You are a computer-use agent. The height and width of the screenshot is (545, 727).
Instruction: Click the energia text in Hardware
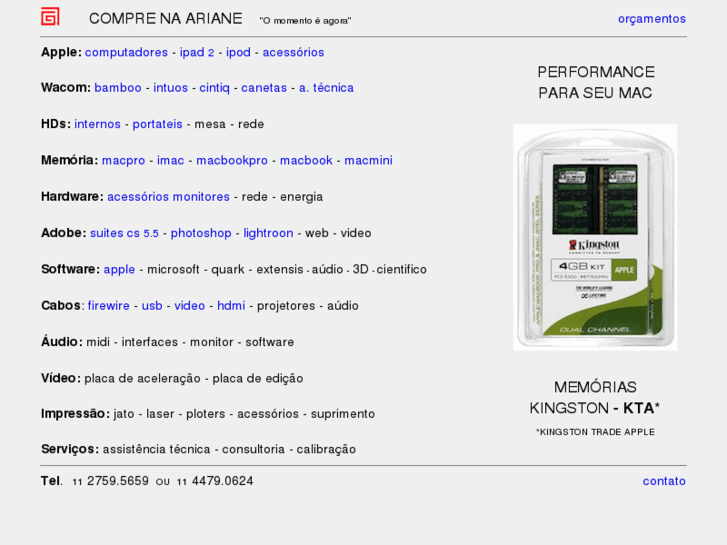click(301, 197)
